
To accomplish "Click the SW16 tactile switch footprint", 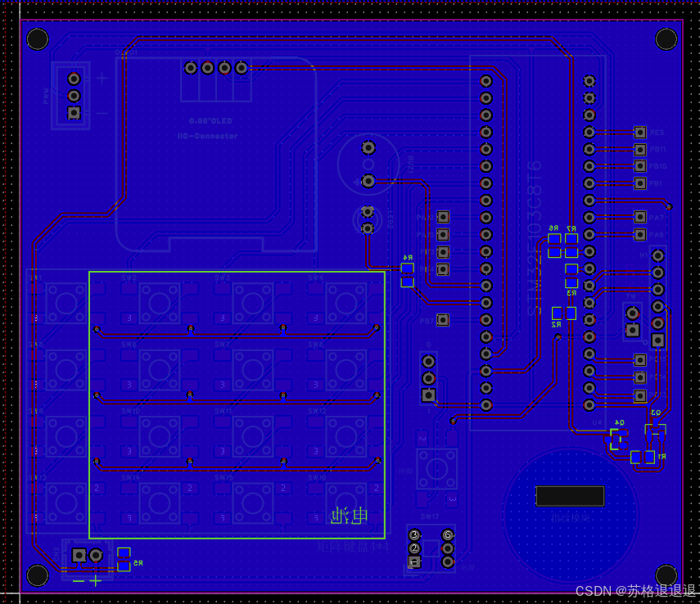I will (346, 503).
